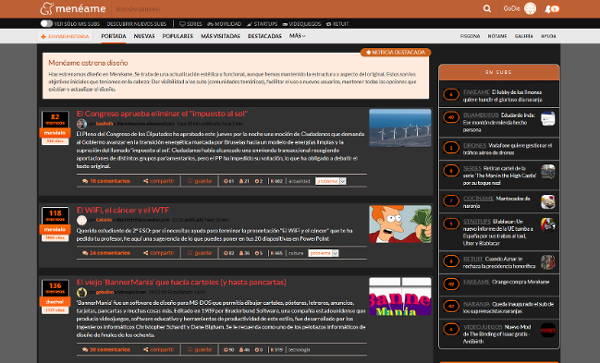Open NARANJA sidebar item
Screen dimensions: 600x363
pos(508,308)
